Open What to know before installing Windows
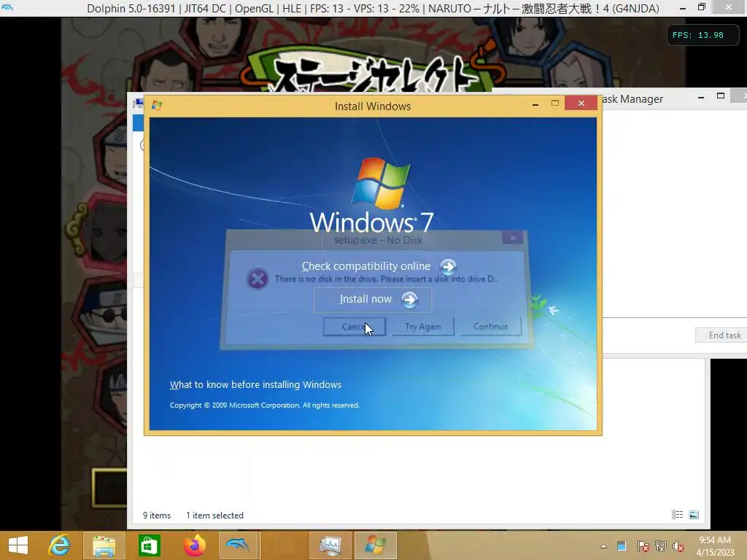This screenshot has height=560, width=747. click(x=255, y=384)
